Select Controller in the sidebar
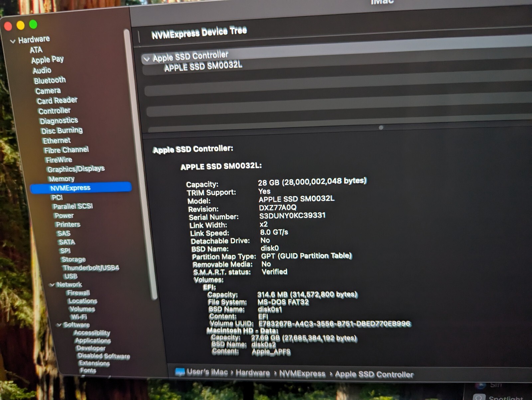Image resolution: width=532 pixels, height=400 pixels. [x=55, y=111]
